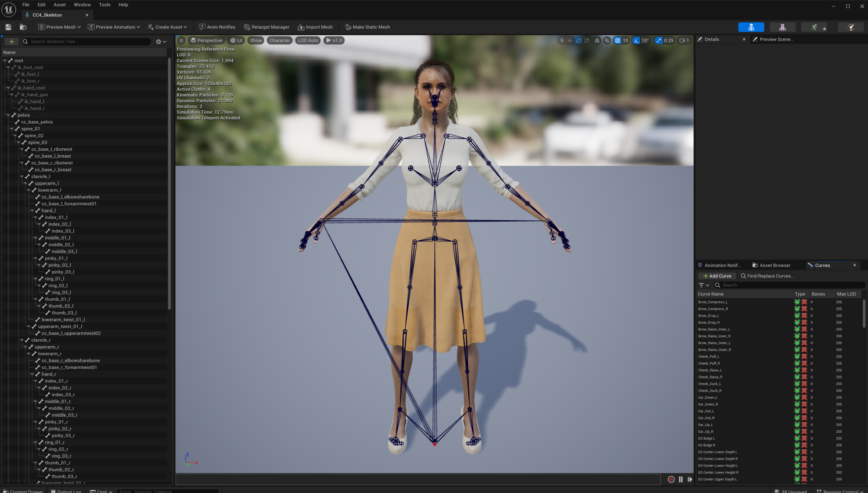Collapse the upperarm_r bone node
The image size is (868, 493).
(x=25, y=347)
